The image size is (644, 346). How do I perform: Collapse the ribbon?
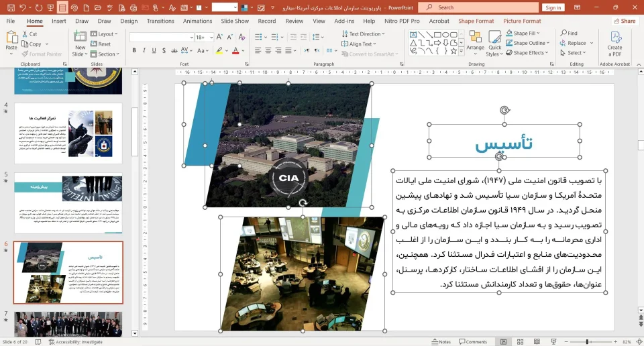639,64
